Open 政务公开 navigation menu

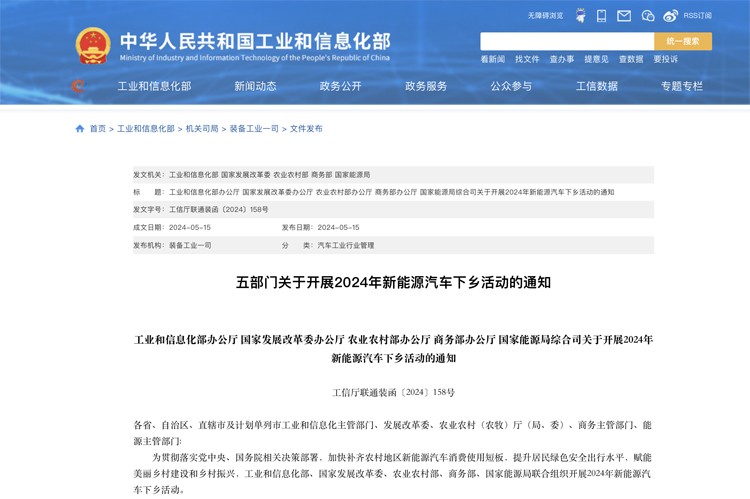341,86
